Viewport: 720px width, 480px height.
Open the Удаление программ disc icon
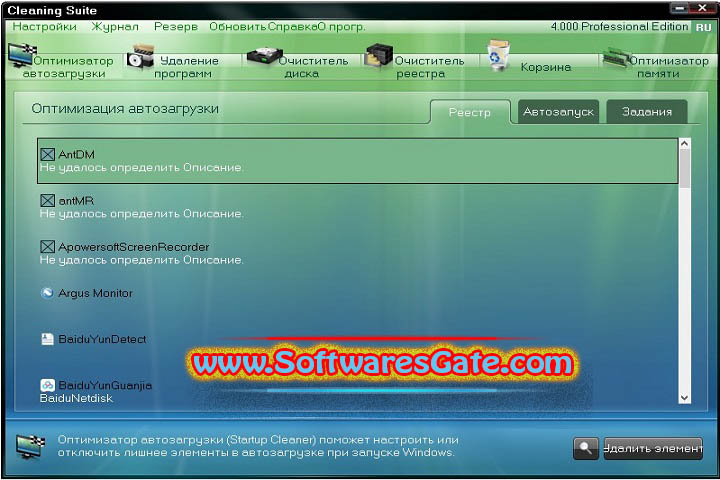(x=141, y=56)
